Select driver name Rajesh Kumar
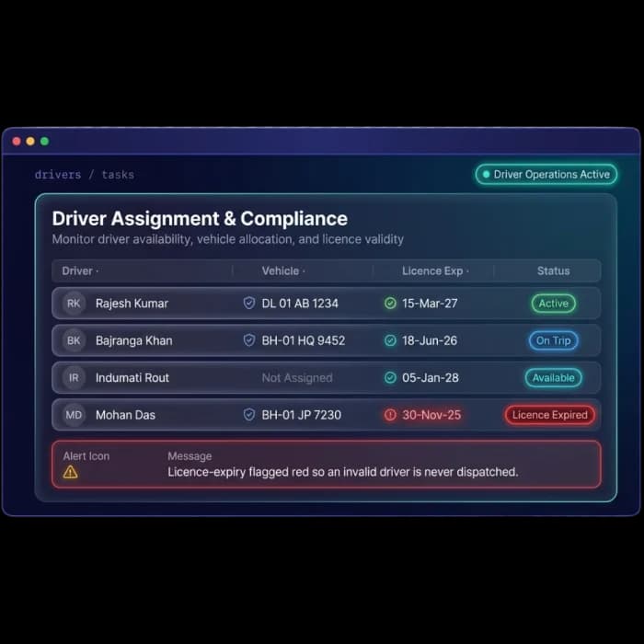 click(132, 304)
